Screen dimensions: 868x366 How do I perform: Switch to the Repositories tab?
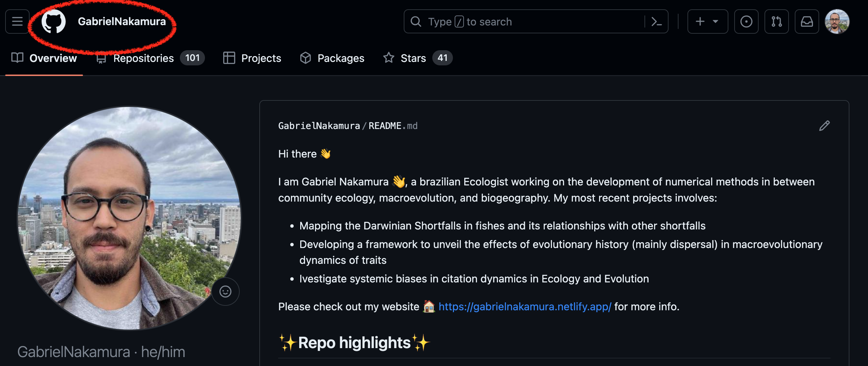[x=151, y=58]
